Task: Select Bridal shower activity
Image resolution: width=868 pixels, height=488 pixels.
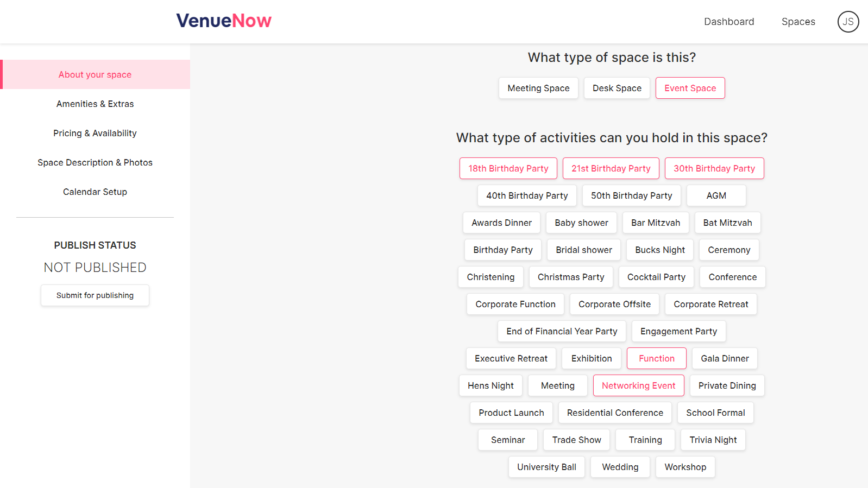Action: pyautogui.click(x=584, y=250)
